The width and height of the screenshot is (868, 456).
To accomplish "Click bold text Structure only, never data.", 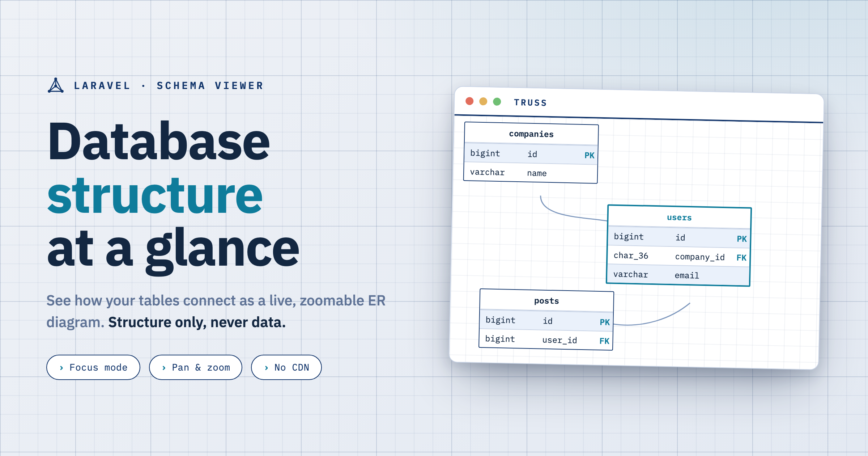I will coord(197,322).
